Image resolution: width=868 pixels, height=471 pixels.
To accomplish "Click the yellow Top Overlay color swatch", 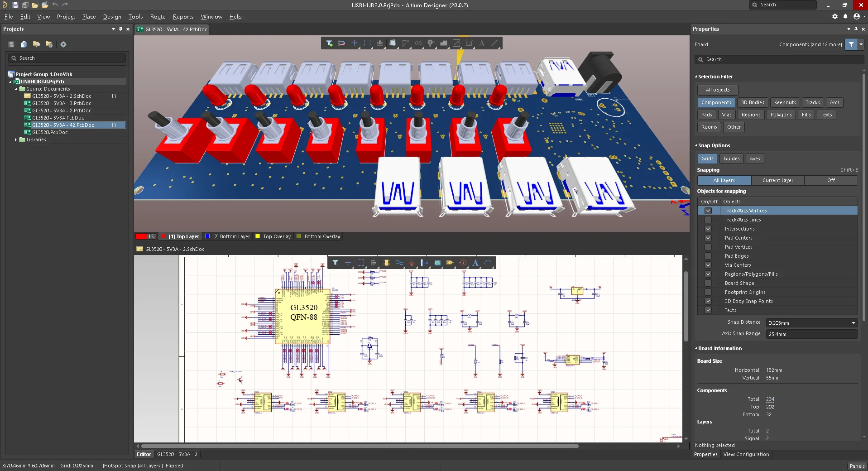I will pyautogui.click(x=258, y=236).
